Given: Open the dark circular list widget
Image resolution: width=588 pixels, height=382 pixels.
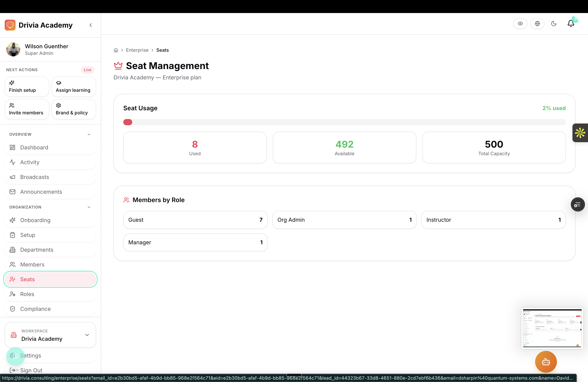Looking at the screenshot, I should (x=578, y=205).
